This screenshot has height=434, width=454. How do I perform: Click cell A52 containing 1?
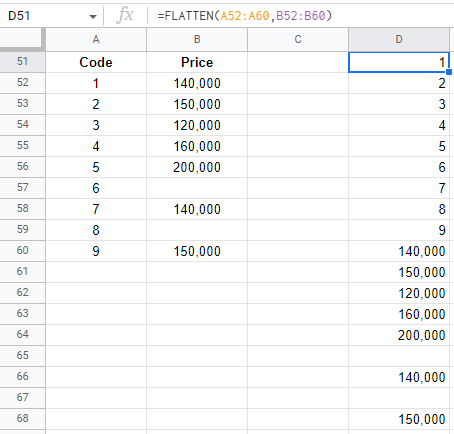(x=96, y=83)
